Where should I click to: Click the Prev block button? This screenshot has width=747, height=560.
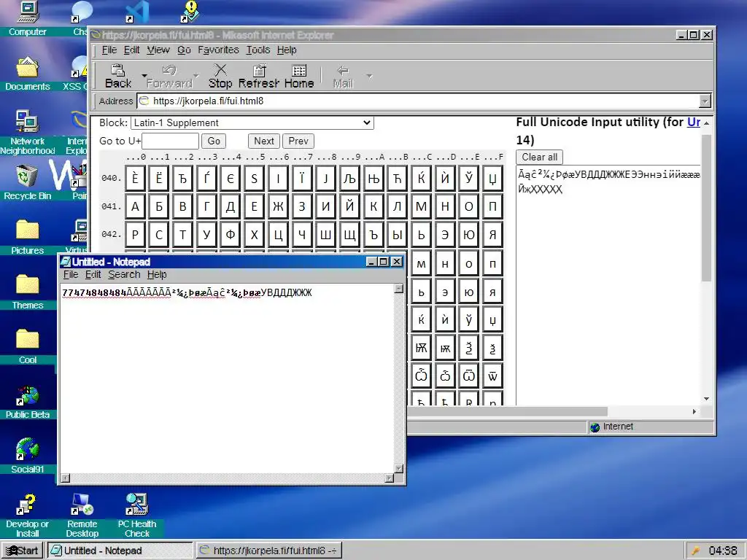[x=298, y=141]
